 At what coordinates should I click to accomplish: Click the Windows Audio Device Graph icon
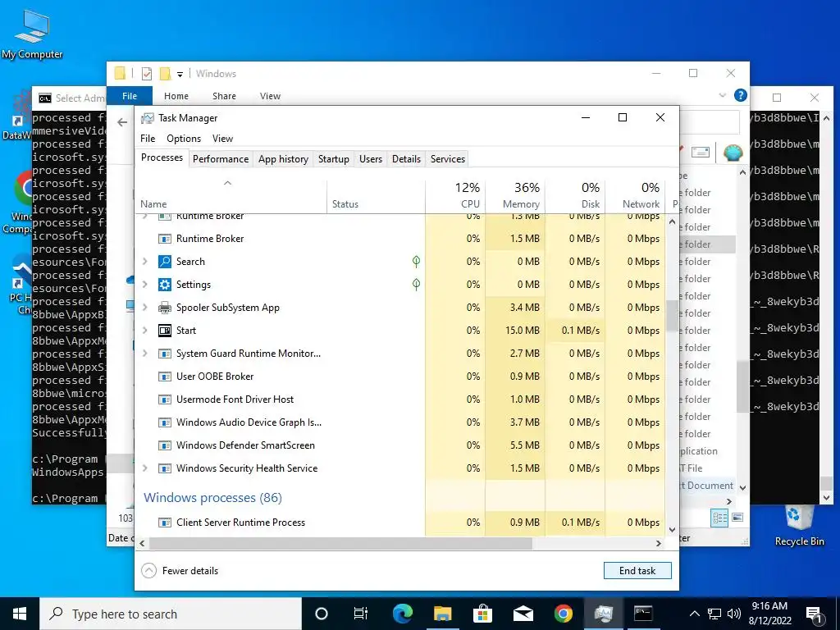point(164,422)
